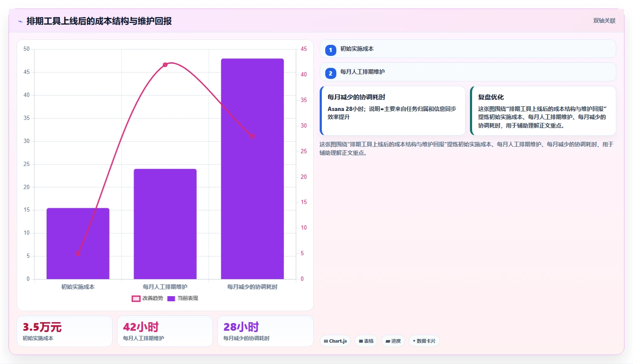Image resolution: width=633 pixels, height=364 pixels.
Task: Click the 3.5万元 stat card
Action: pyautogui.click(x=64, y=331)
